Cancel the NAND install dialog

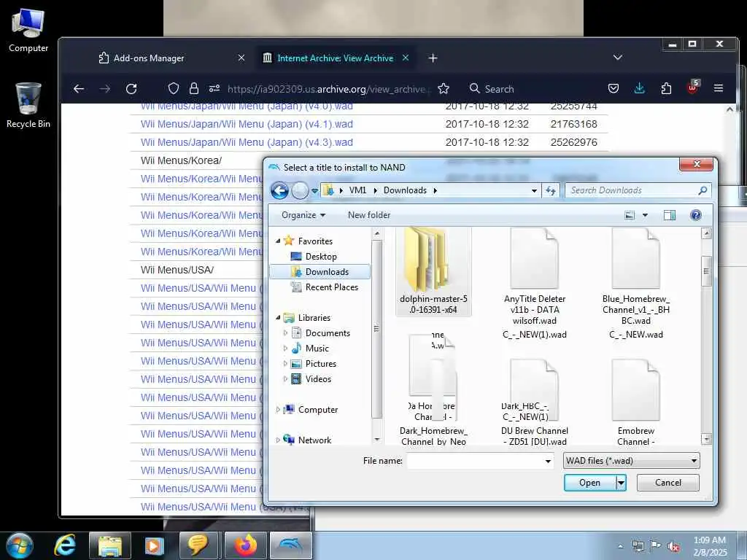[x=668, y=483]
